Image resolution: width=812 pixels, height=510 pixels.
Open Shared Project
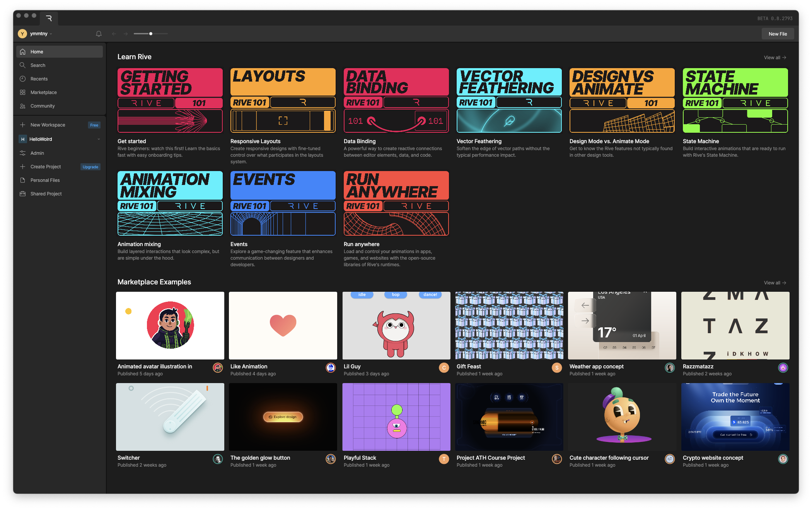(x=60, y=193)
